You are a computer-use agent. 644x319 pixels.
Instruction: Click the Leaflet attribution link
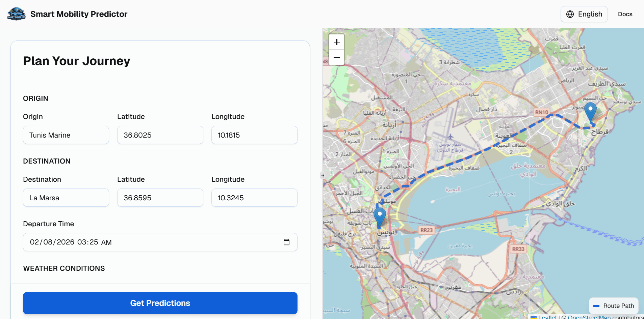(548, 317)
